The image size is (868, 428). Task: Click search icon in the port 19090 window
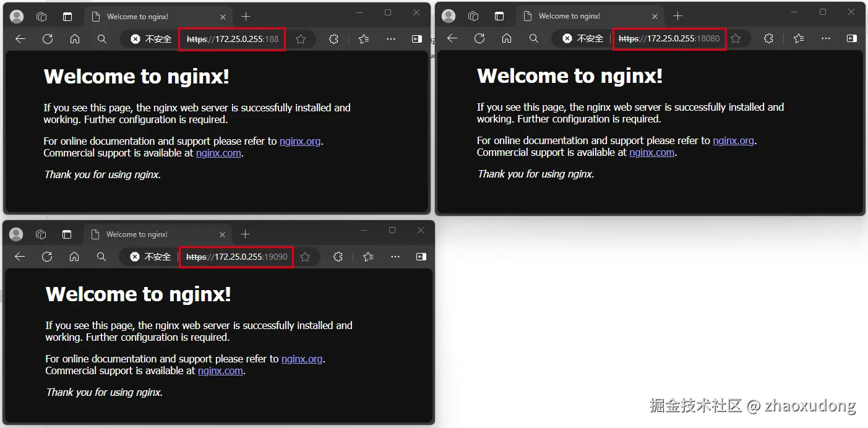pos(101,257)
